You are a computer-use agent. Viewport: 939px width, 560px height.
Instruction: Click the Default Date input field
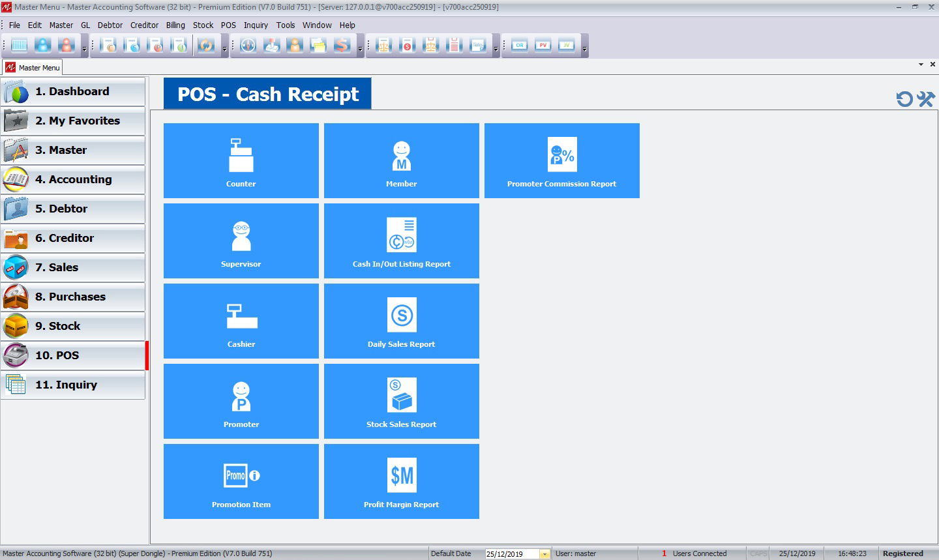tap(512, 554)
